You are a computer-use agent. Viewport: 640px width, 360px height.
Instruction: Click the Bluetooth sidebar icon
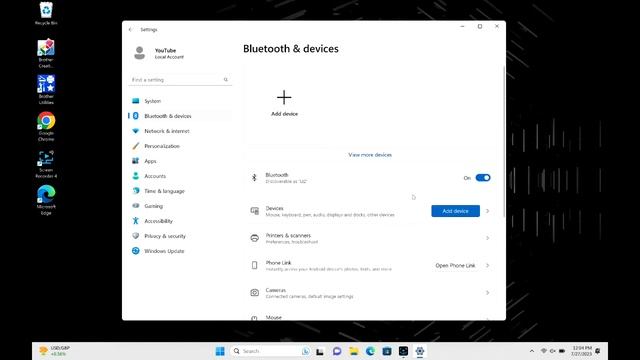(136, 116)
